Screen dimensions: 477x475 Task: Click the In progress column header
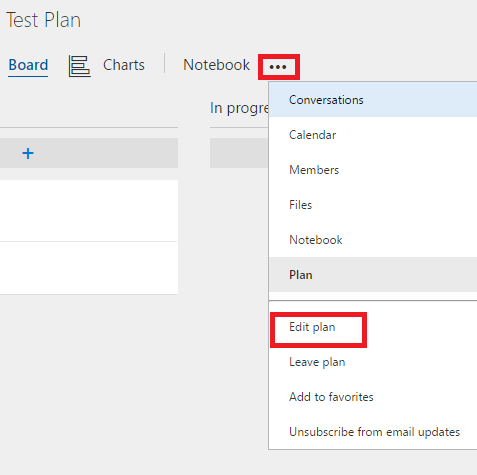pyautogui.click(x=239, y=108)
